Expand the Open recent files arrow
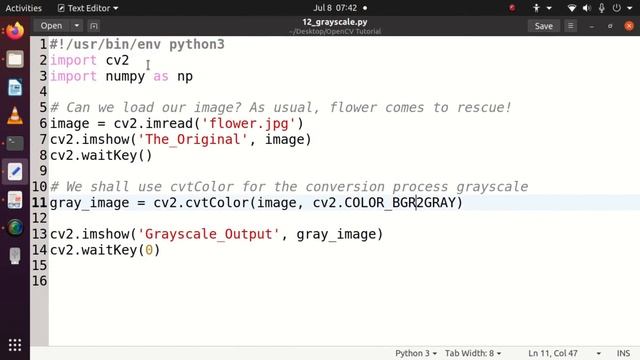This screenshot has height=360, width=640. click(x=76, y=26)
